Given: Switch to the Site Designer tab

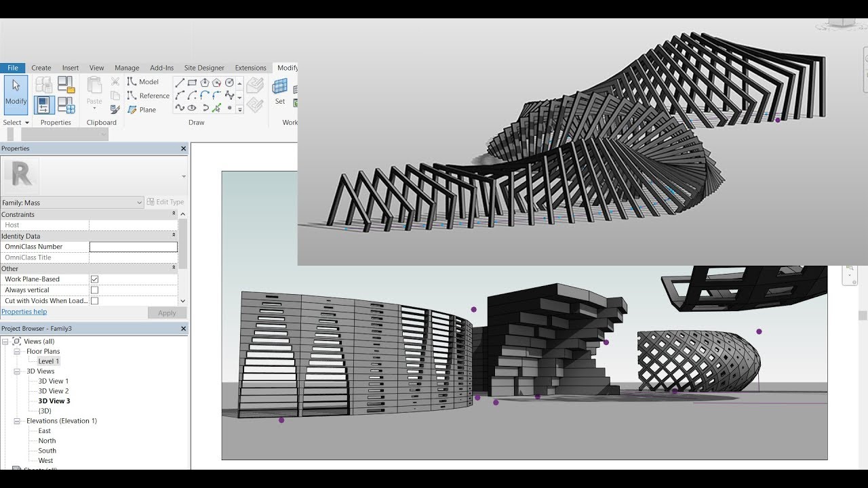Looking at the screenshot, I should pyautogui.click(x=204, y=68).
